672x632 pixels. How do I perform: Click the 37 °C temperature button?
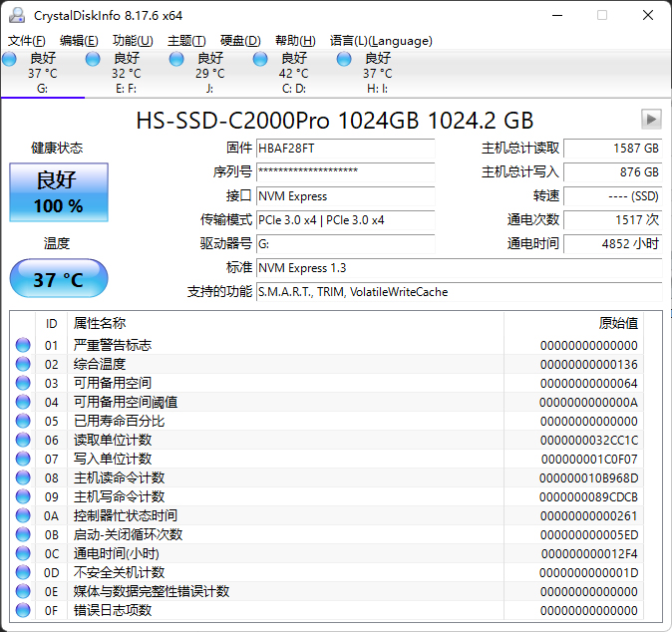point(59,278)
